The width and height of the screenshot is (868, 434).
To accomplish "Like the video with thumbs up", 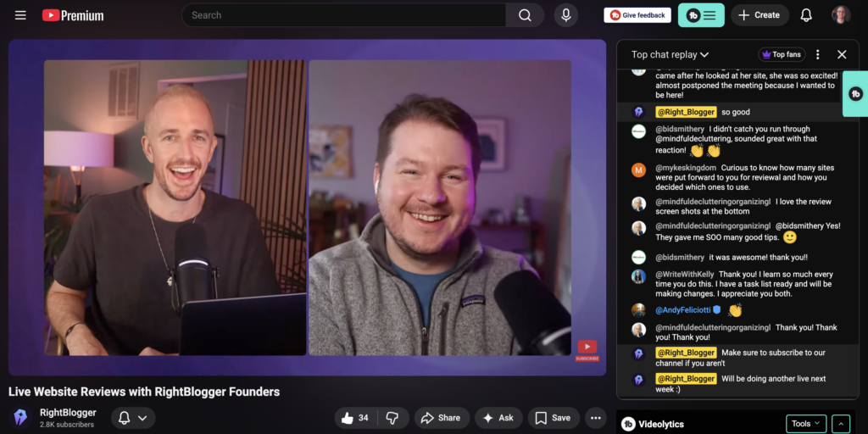I will pos(355,418).
